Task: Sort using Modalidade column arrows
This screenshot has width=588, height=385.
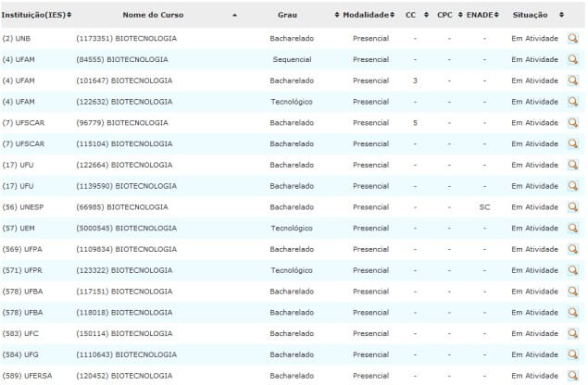Action: pos(392,15)
